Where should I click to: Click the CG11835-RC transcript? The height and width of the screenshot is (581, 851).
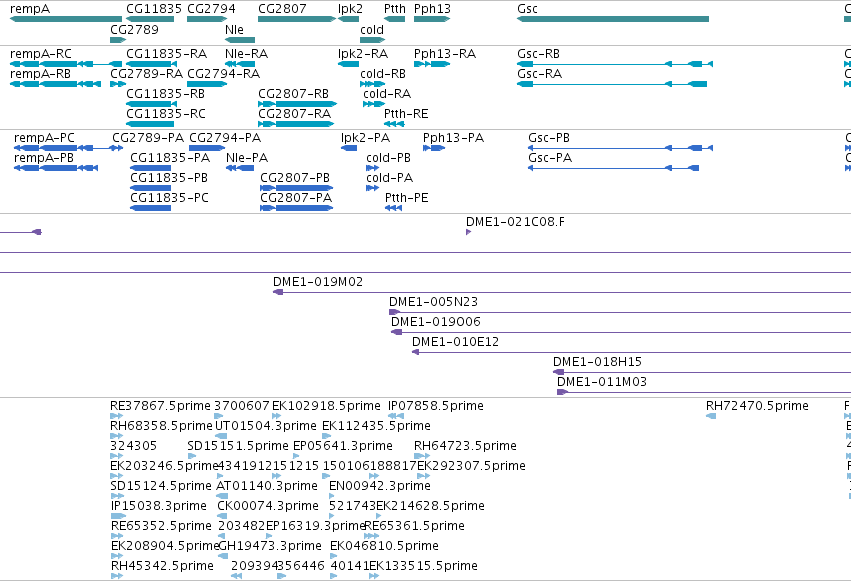150,124
